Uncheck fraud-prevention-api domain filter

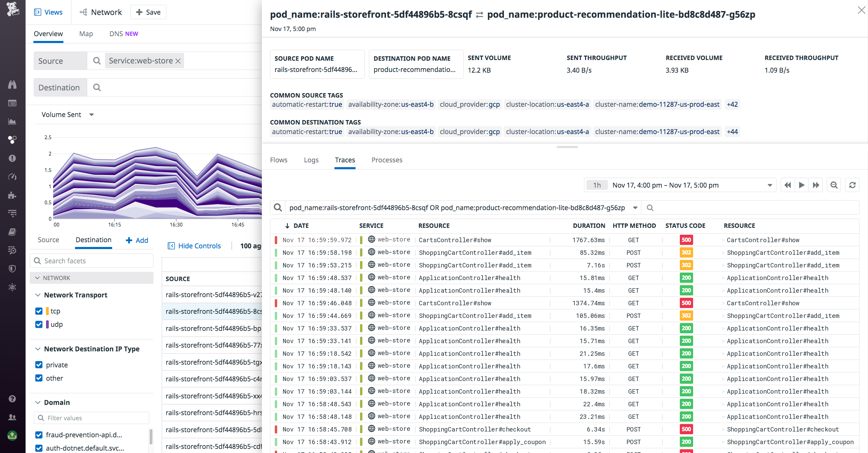[39, 435]
